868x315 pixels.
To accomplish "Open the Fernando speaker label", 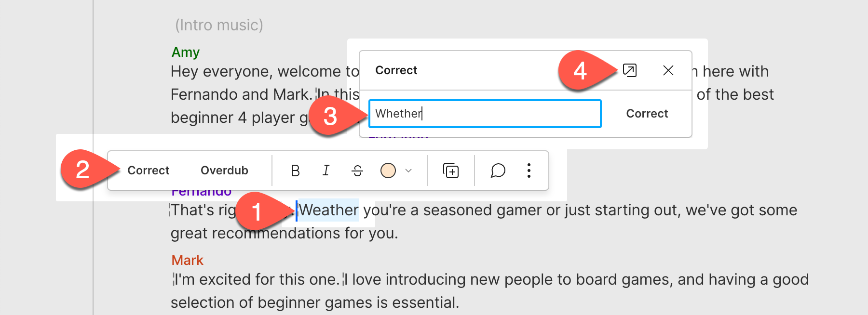I will [x=202, y=192].
